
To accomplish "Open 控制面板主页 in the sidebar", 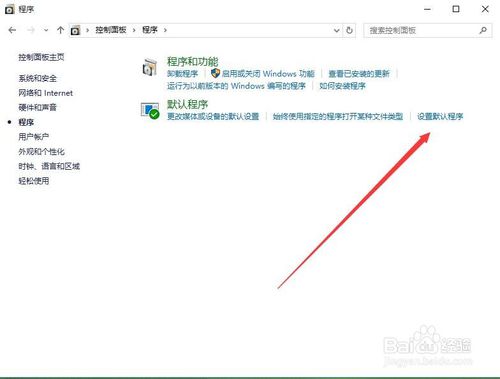I will (x=41, y=57).
